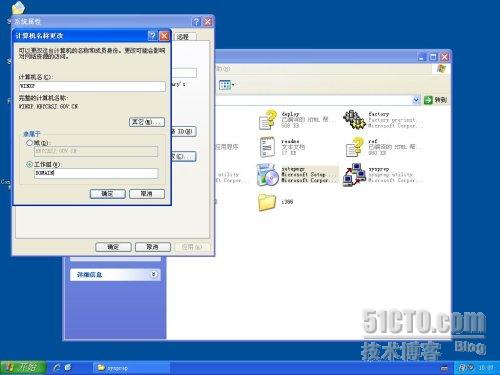Click the language bar keyboard icon in taskbar
Screen dimensions: 500x375
(444, 368)
